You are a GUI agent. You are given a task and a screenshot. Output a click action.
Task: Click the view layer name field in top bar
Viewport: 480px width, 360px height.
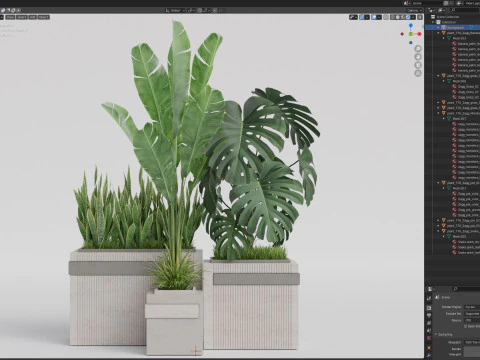click(473, 3)
